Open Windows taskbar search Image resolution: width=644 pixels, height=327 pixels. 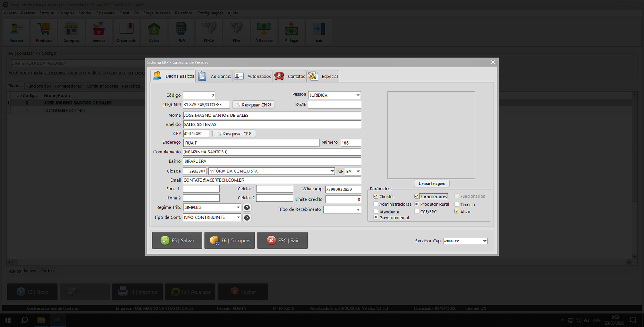(24, 320)
